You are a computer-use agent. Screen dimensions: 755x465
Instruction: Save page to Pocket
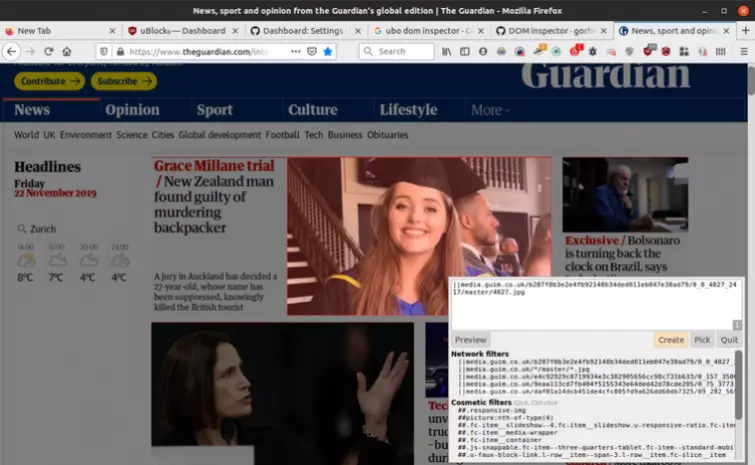point(312,52)
